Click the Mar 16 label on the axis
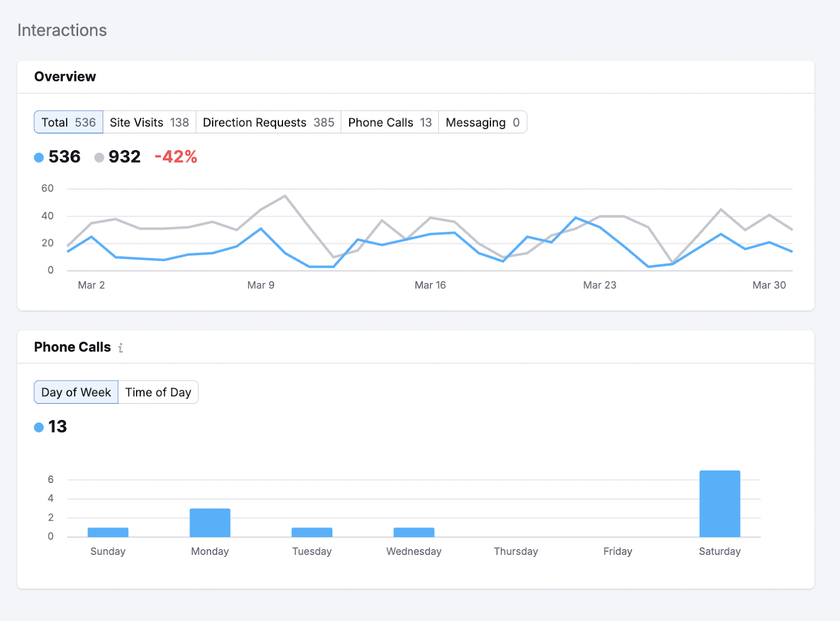Viewport: 840px width, 621px height. (430, 285)
